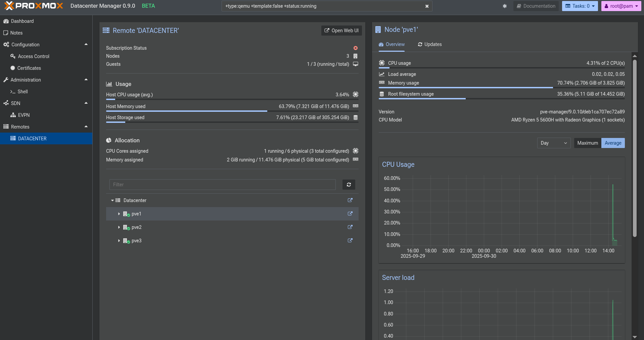Clear the search bar with X icon
Screen dimensions: 644x340
tap(427, 6)
